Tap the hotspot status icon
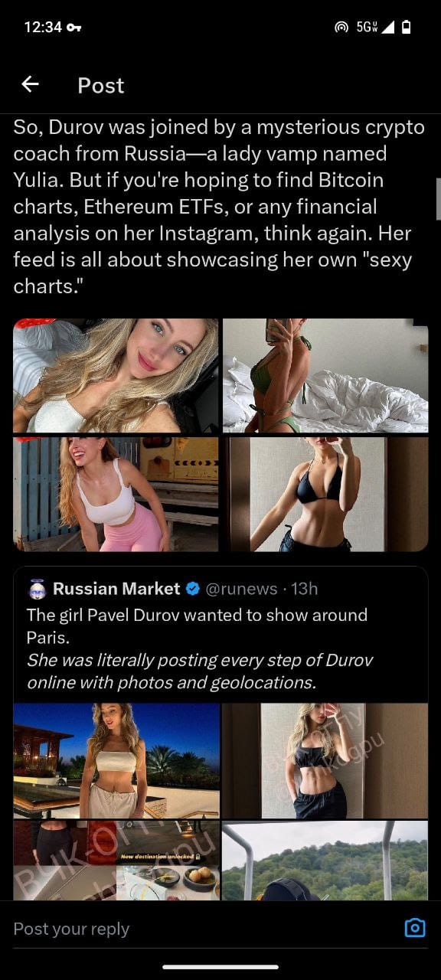 pyautogui.click(x=341, y=28)
